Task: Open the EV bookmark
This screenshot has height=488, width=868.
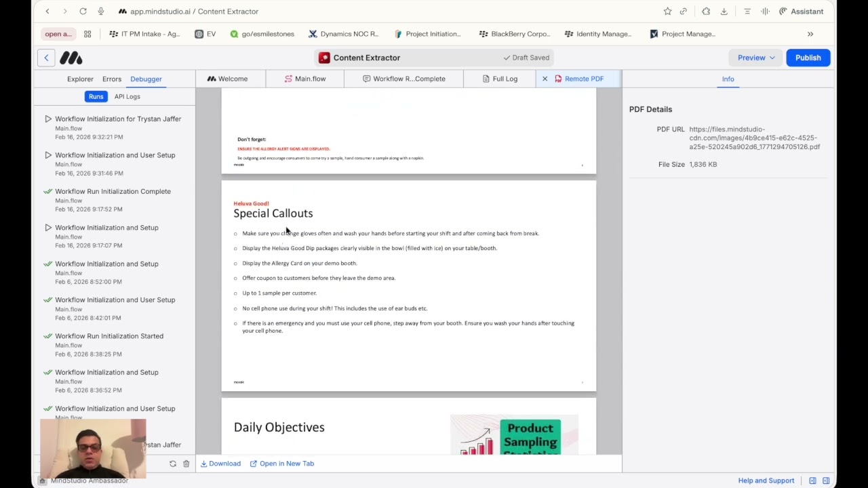Action: pos(205,34)
